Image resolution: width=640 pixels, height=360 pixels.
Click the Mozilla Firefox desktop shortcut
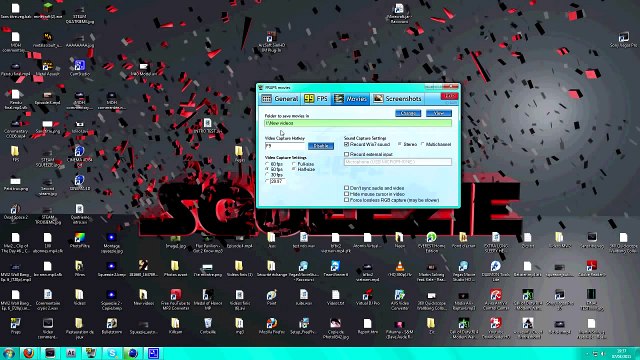tap(271, 324)
